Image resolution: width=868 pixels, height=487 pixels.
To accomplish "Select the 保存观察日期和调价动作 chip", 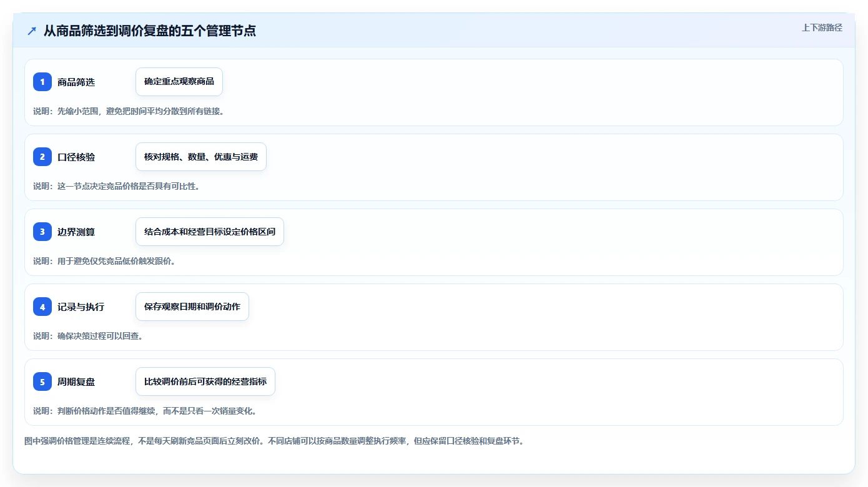I will coord(192,307).
